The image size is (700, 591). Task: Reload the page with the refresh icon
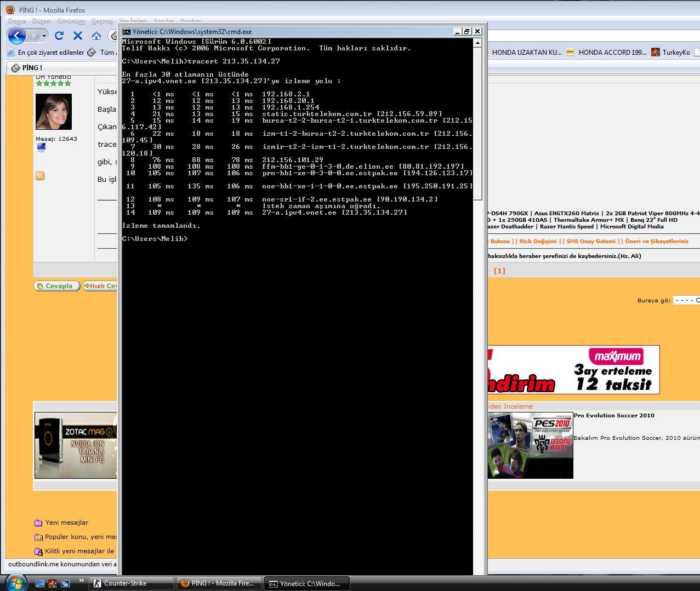tap(59, 36)
